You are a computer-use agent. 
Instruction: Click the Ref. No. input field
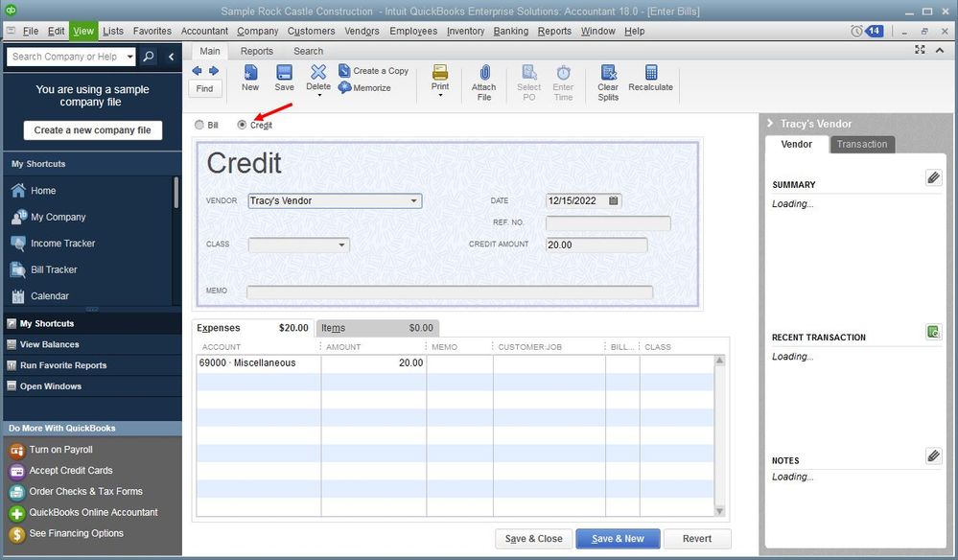point(608,222)
